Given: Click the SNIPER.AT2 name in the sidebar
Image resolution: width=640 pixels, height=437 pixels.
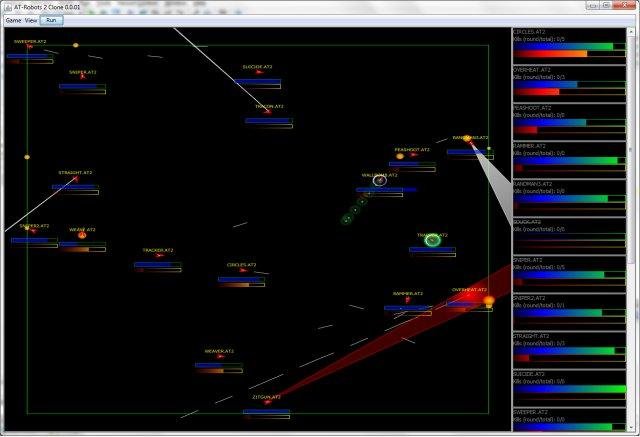Looking at the screenshot, I should tap(528, 260).
